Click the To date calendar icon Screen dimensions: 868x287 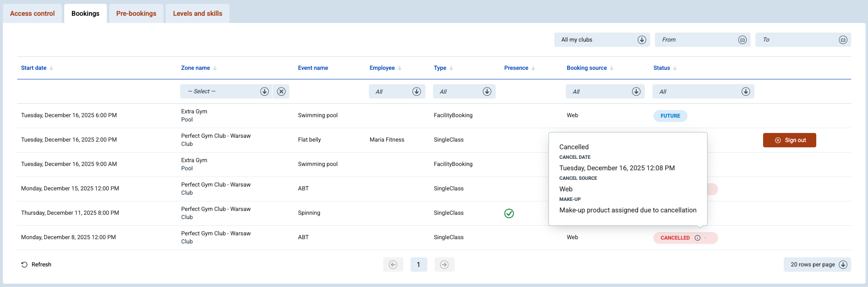(x=843, y=40)
